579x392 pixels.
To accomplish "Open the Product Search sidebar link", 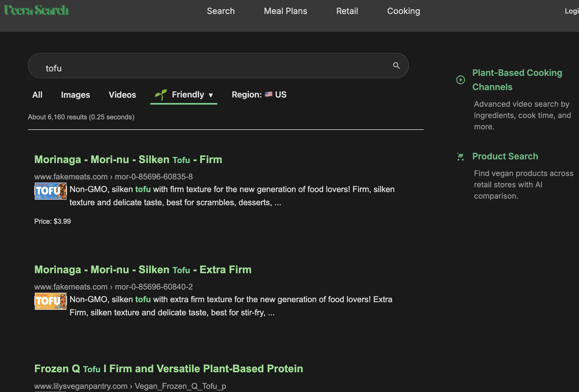I will pyautogui.click(x=505, y=156).
